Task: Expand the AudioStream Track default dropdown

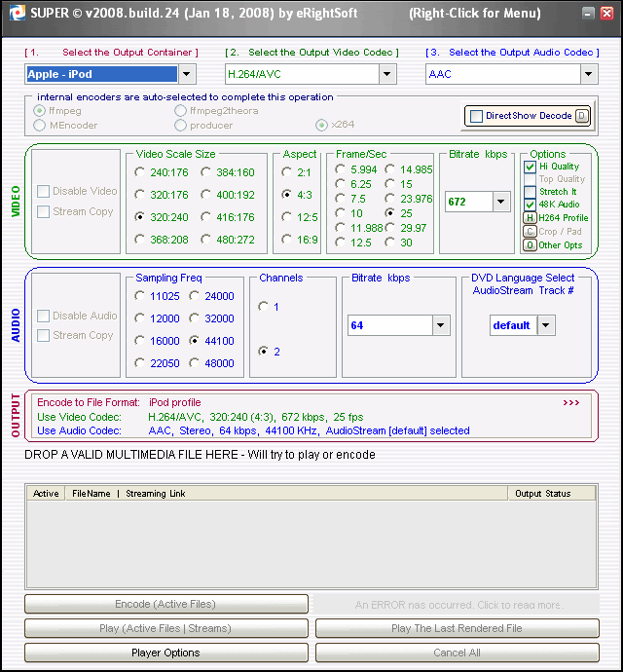Action: click(x=546, y=325)
